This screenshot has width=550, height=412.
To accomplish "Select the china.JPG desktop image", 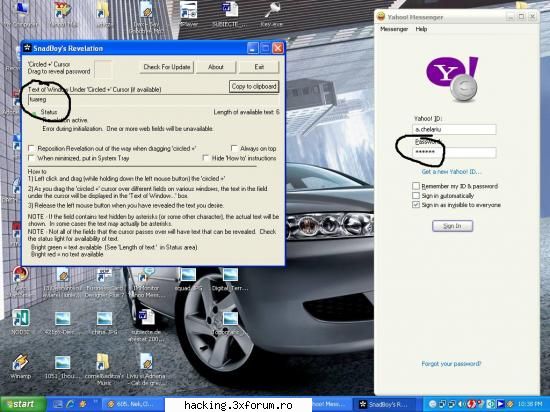I will pyautogui.click(x=104, y=323).
